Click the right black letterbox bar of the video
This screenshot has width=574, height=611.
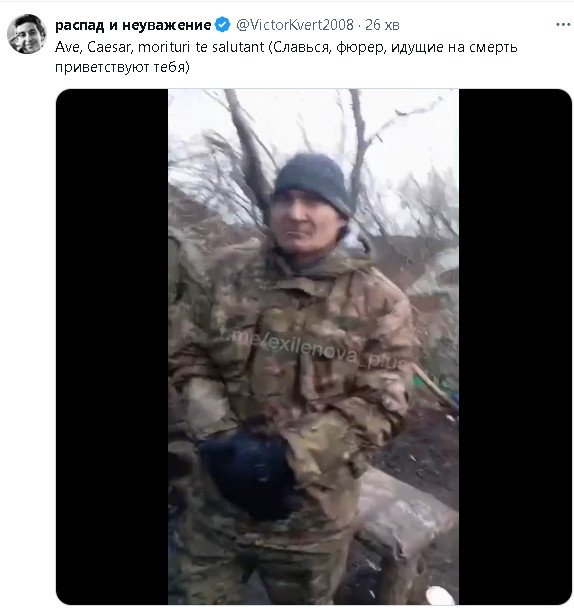click(x=515, y=347)
